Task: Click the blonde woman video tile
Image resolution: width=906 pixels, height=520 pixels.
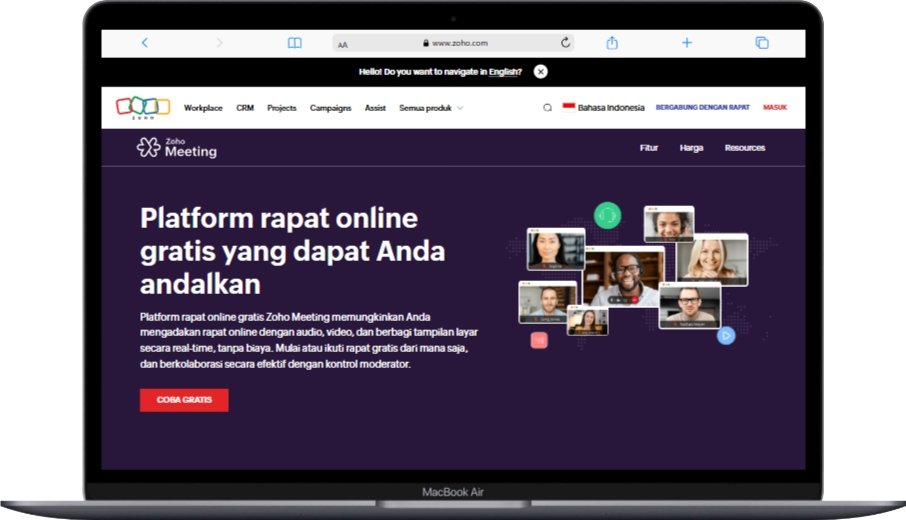Action: point(712,259)
